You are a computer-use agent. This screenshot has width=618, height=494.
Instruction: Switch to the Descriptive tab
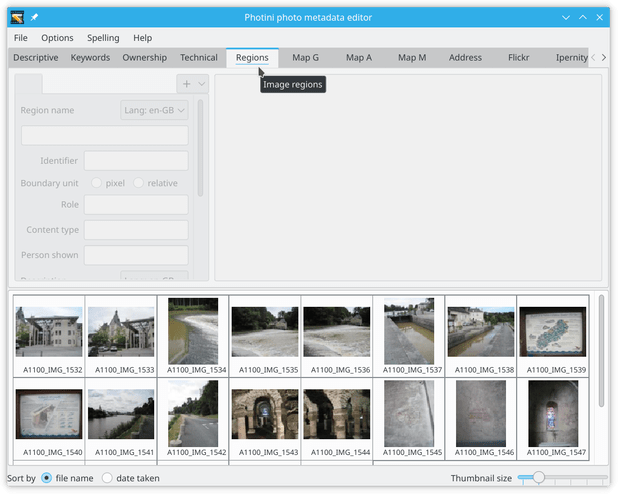[36, 58]
